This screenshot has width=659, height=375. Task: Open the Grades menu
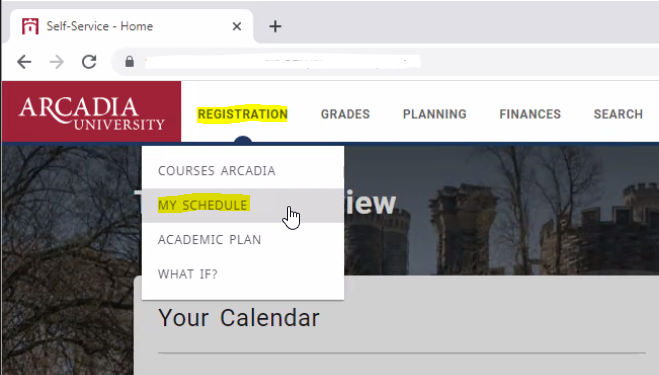pos(345,114)
